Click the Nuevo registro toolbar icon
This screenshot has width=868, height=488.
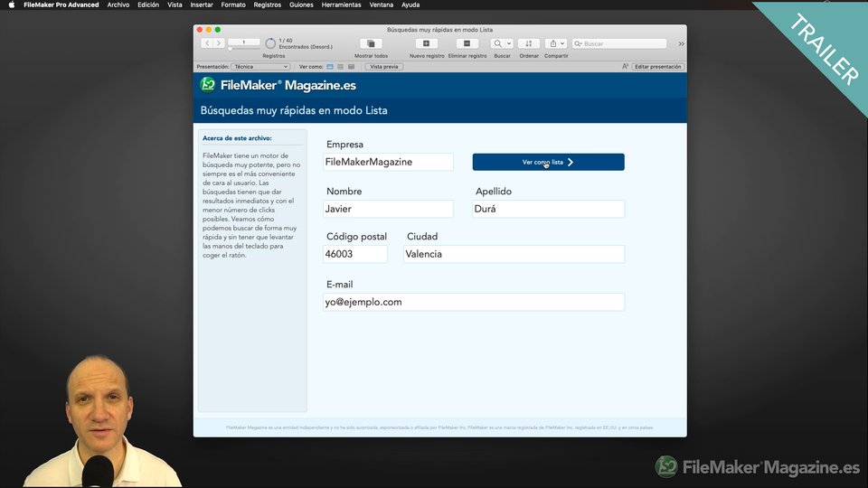click(426, 43)
